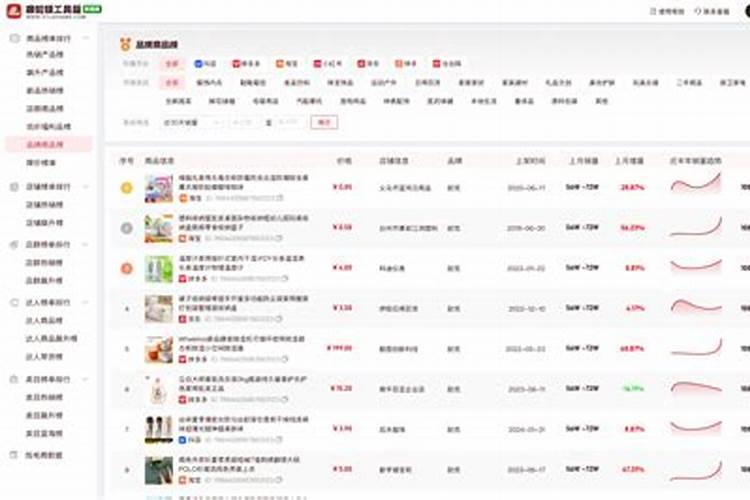The image size is (750, 500).
Task: Filter platforms by the 拼多多 chip
Action: click(x=246, y=64)
